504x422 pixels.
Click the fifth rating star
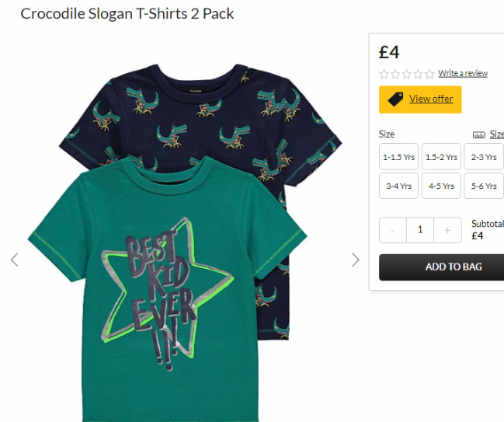click(x=429, y=75)
